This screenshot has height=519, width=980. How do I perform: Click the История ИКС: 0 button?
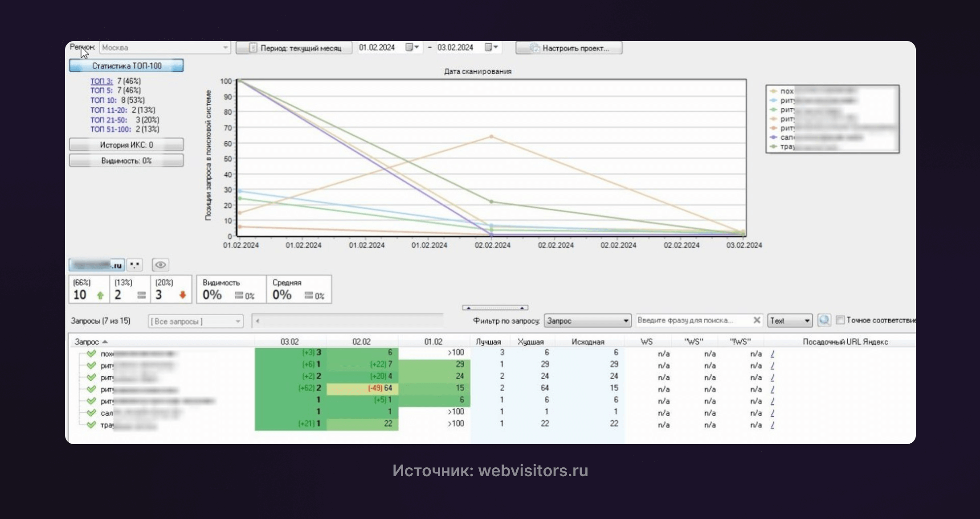126,144
